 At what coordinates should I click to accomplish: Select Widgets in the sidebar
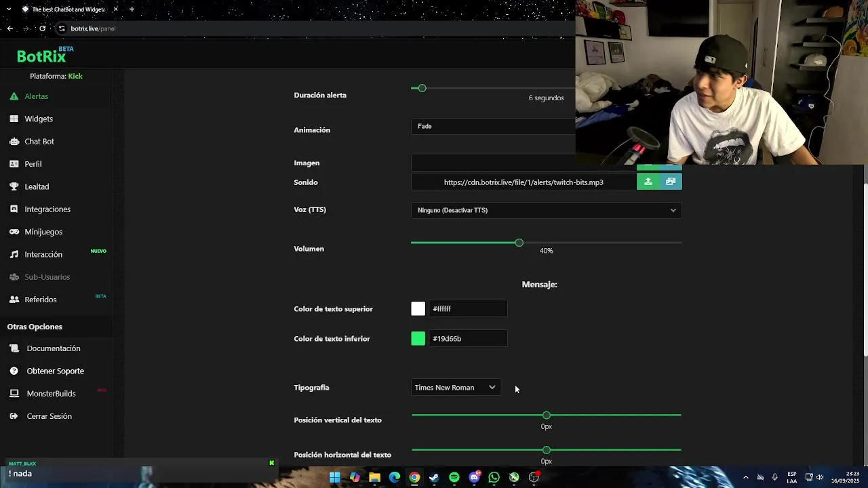tap(39, 119)
